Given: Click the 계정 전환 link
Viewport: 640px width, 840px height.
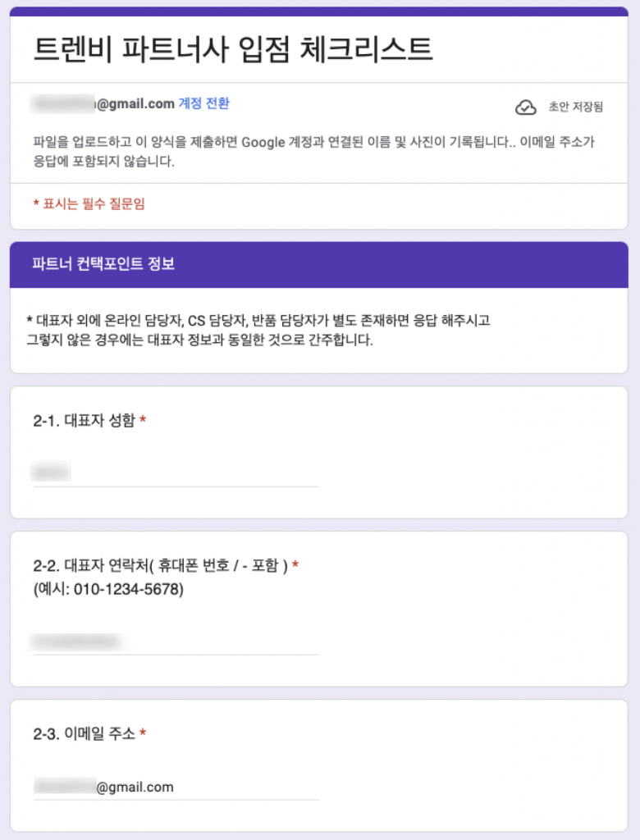Looking at the screenshot, I should click(x=204, y=103).
